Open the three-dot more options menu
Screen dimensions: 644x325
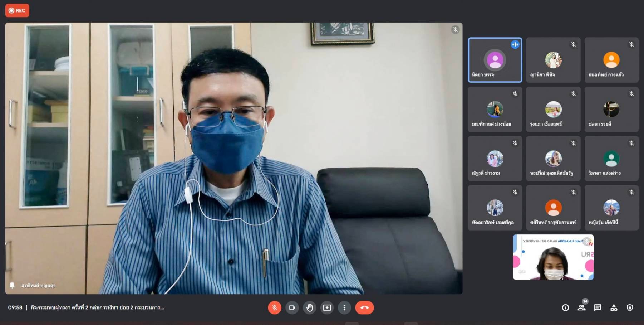click(344, 307)
